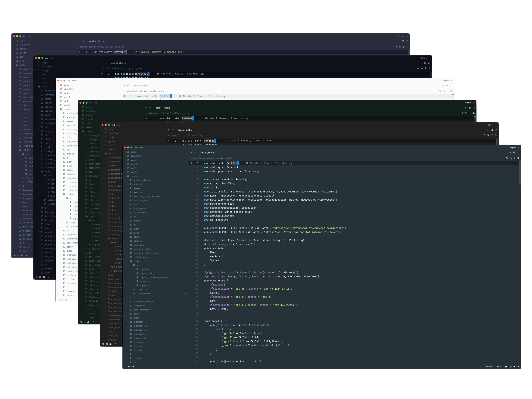Click Rust language selector in status bar

(499, 367)
